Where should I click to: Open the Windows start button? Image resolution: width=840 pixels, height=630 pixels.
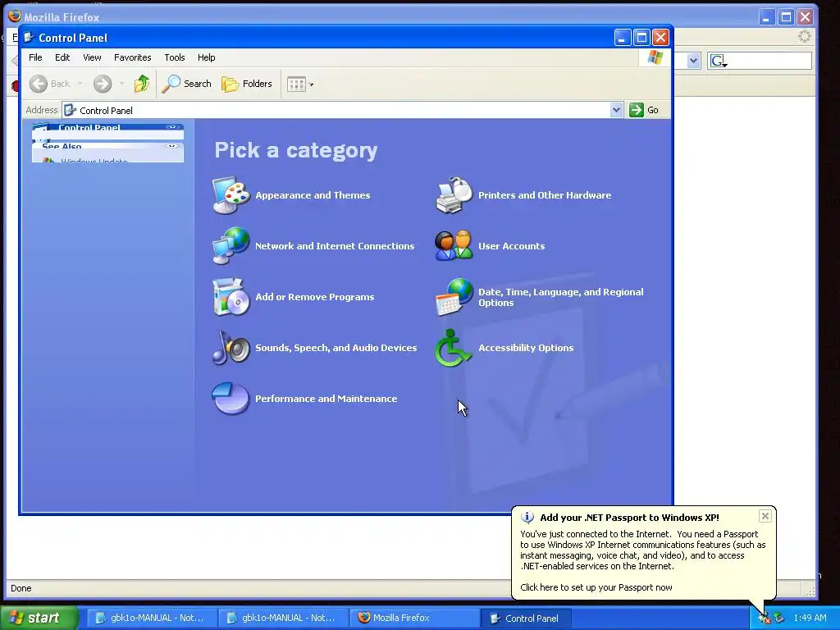pos(39,618)
